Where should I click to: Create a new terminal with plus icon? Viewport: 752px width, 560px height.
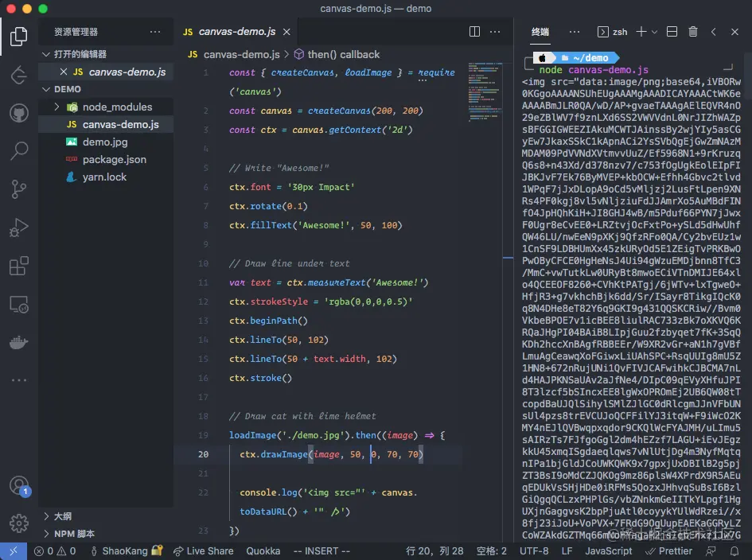coord(641,32)
